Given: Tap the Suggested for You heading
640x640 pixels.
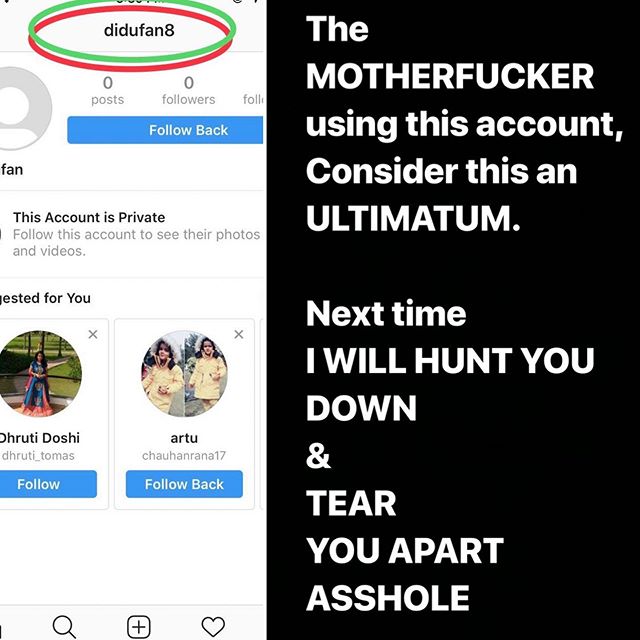Looking at the screenshot, I should [45, 298].
